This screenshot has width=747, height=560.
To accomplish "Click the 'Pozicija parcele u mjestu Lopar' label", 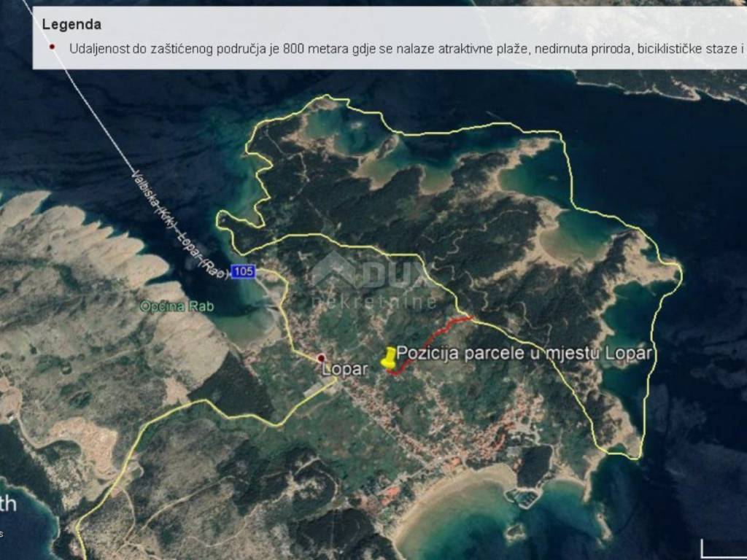I will (x=524, y=353).
